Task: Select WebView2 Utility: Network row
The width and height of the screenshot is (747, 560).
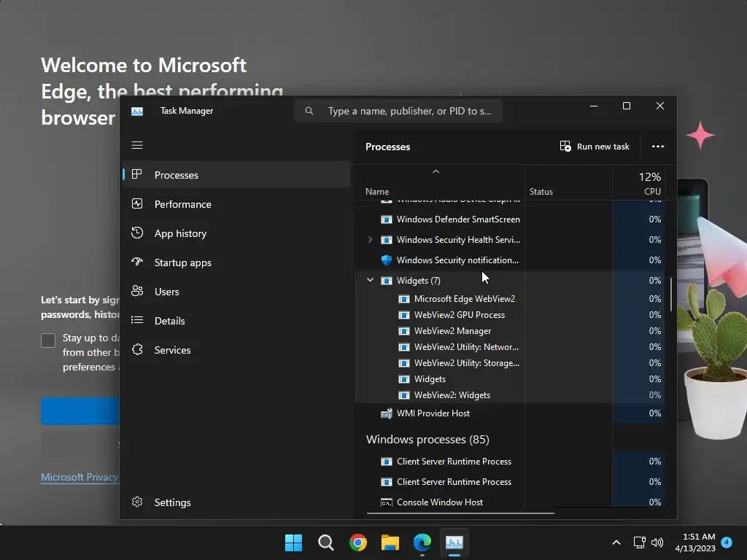Action: 510,346
